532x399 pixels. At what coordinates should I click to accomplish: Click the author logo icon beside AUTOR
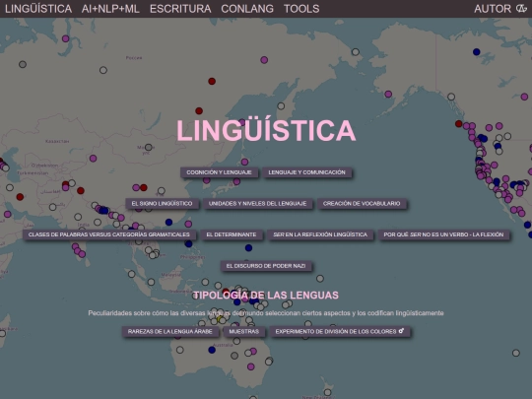click(521, 9)
